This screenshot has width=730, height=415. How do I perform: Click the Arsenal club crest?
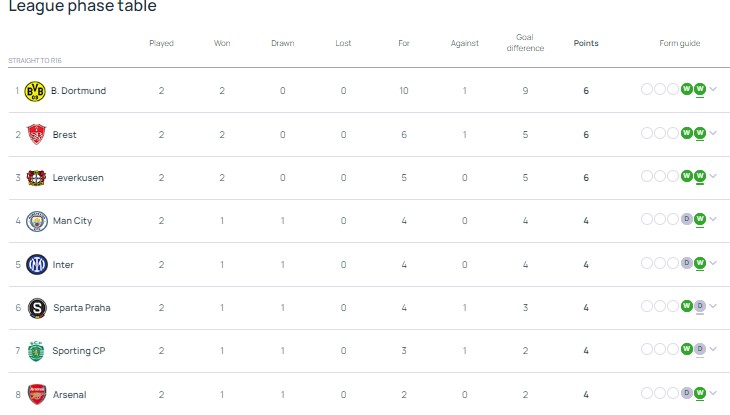[36, 395]
